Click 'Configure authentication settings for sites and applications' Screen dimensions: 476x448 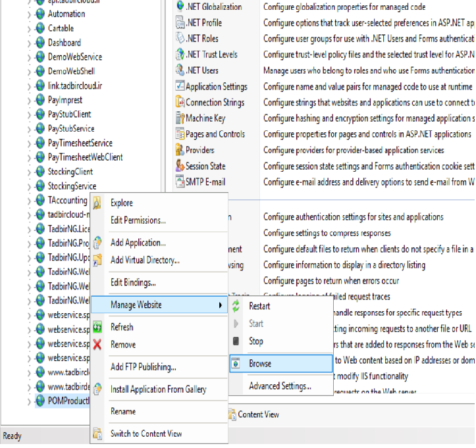pos(354,217)
